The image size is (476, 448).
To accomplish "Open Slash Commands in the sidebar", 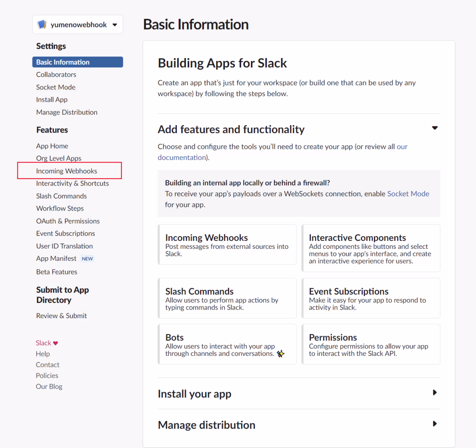I will tap(62, 196).
